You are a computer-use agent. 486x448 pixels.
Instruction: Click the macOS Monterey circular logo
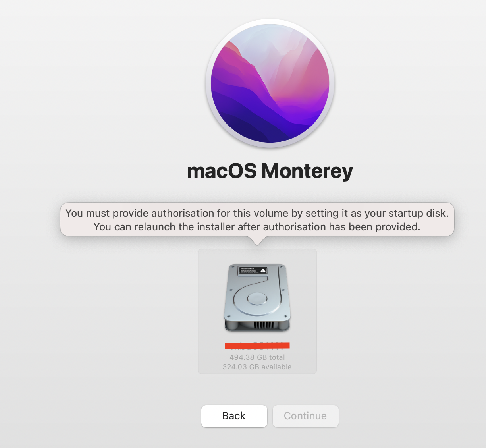click(x=270, y=83)
